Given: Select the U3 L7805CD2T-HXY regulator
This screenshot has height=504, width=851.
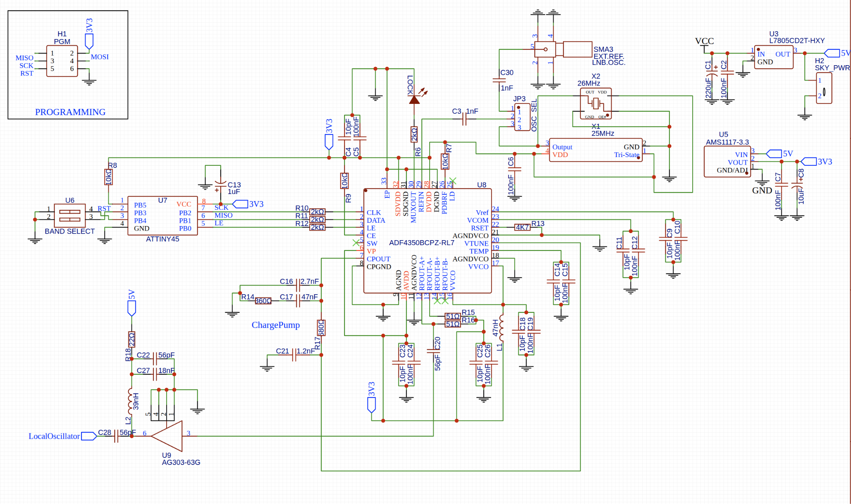Looking at the screenshot, I should pos(773,58).
